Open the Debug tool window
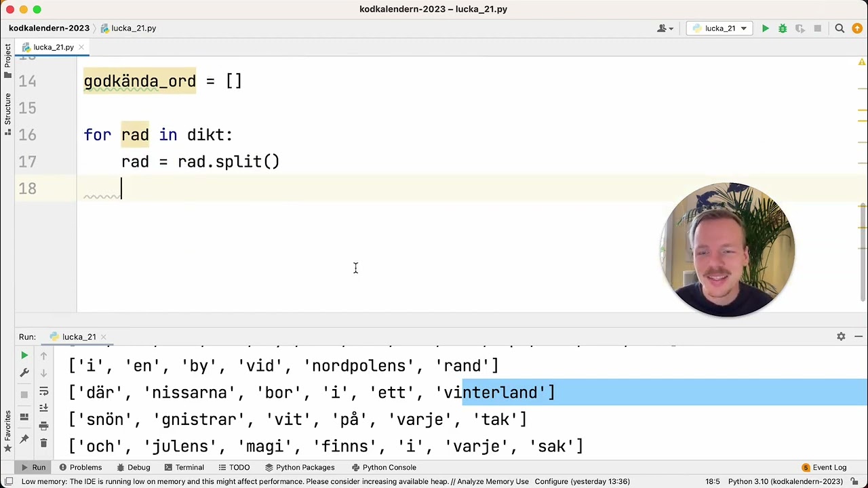 click(x=133, y=467)
